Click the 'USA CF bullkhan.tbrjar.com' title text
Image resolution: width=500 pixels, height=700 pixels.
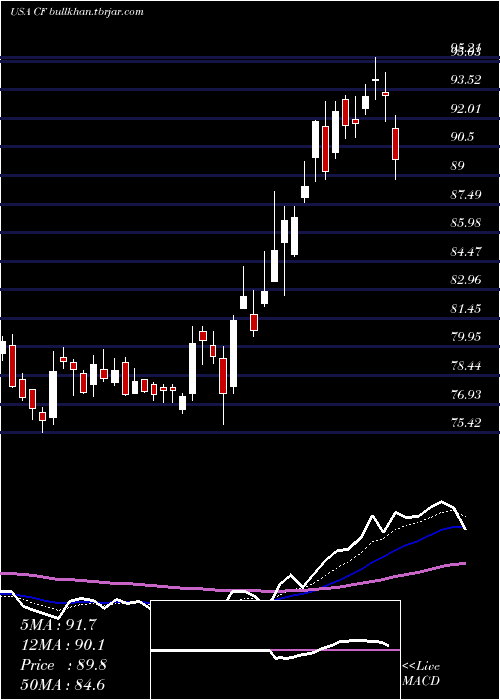click(x=77, y=12)
